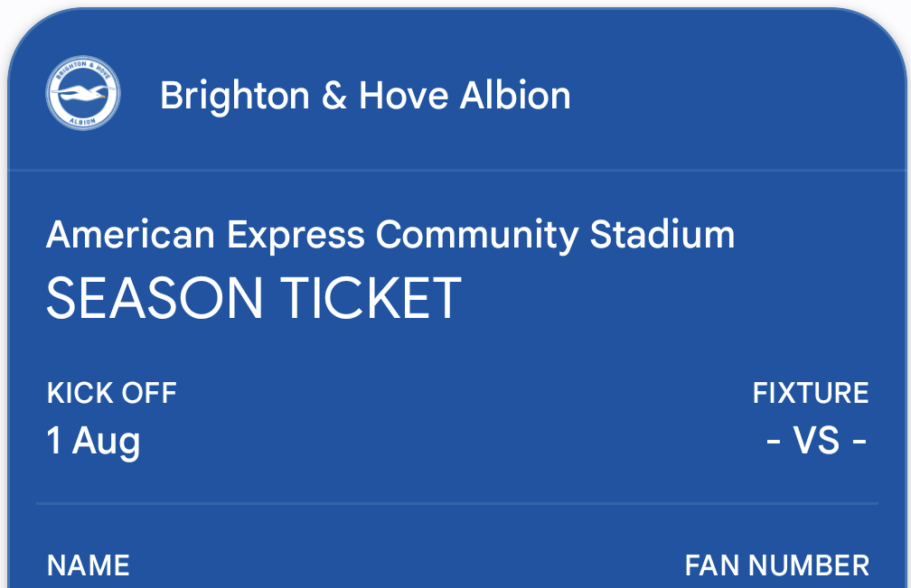Click the word Brighton in the header title

coord(235,97)
